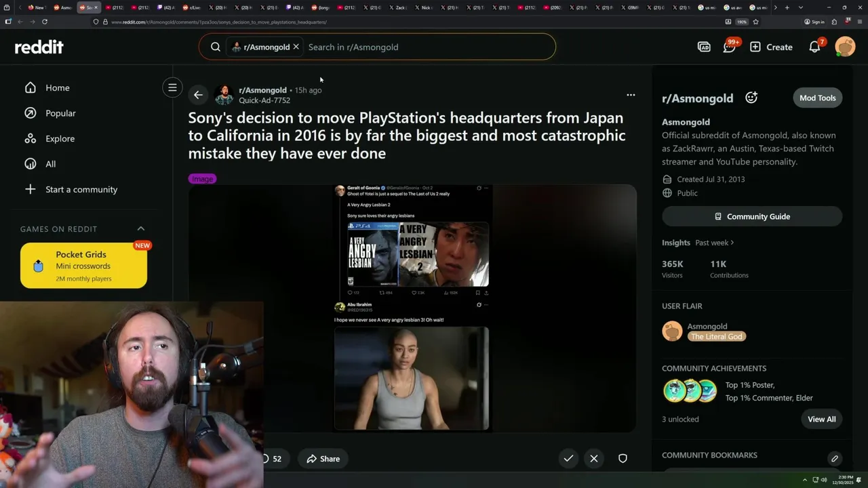Open Mod Tools

pyautogui.click(x=817, y=98)
